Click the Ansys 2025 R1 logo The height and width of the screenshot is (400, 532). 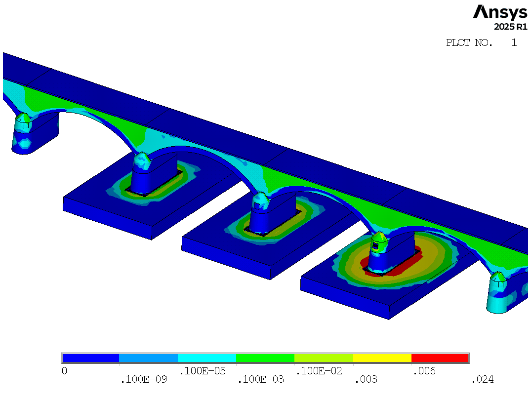coord(500,18)
